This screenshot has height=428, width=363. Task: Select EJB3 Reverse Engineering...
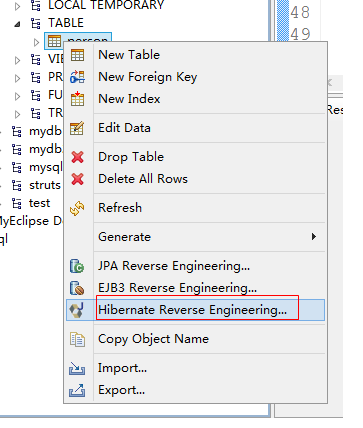point(195,288)
